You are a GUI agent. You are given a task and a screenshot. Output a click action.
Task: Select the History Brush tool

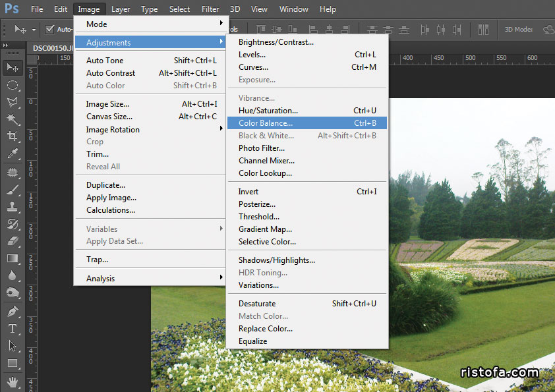(13, 224)
